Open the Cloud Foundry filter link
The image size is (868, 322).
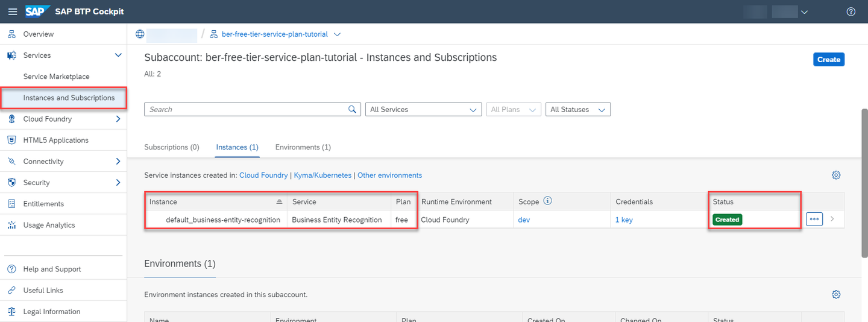[x=263, y=175]
